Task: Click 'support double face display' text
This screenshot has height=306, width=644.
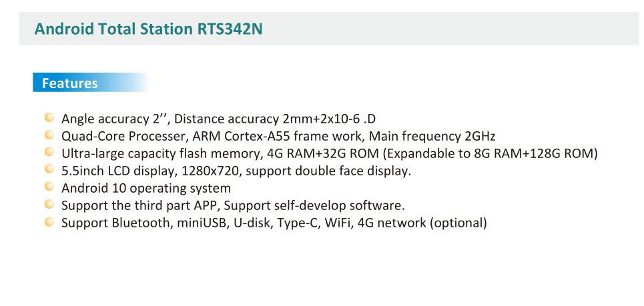Action: point(328,171)
